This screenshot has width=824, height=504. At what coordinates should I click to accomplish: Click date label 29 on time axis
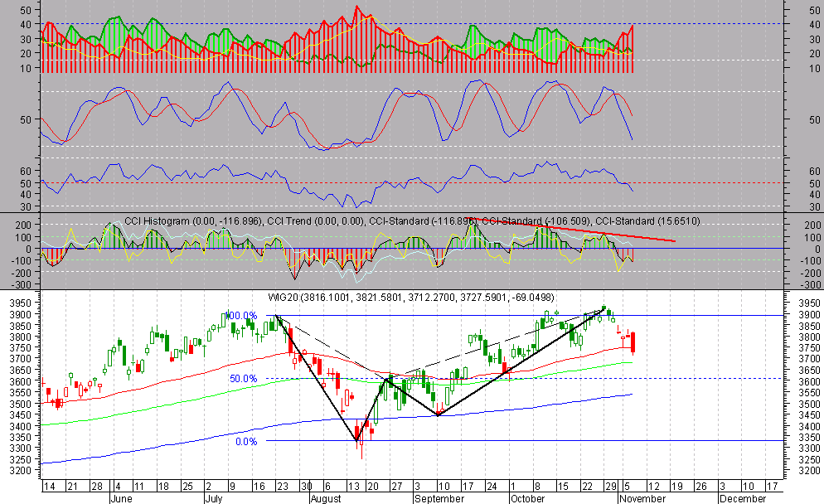pos(610,486)
